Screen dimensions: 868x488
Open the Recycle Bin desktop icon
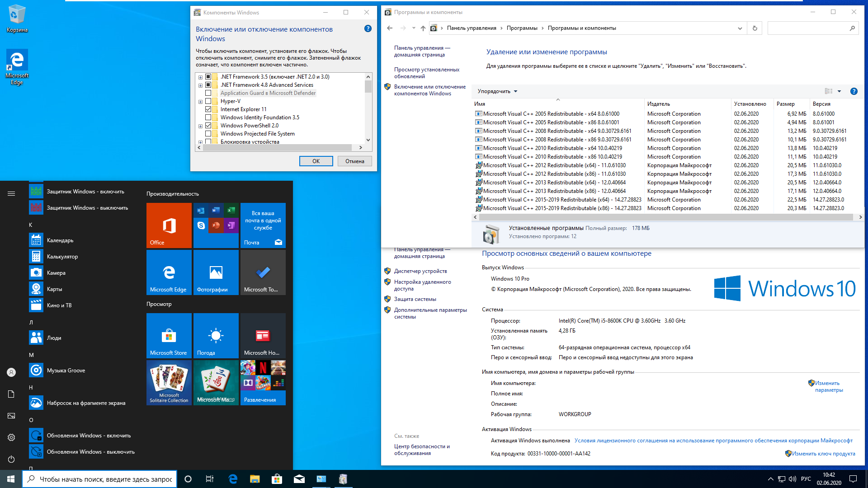point(17,19)
